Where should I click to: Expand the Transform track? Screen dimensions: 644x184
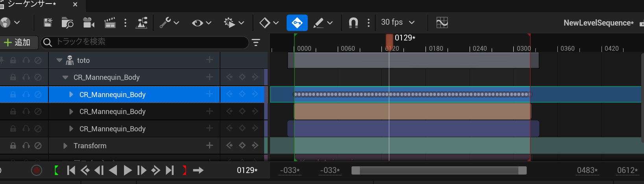65,146
